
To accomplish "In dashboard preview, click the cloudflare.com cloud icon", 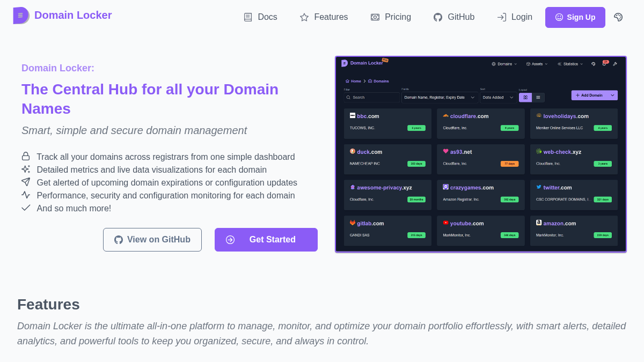I will click(445, 115).
